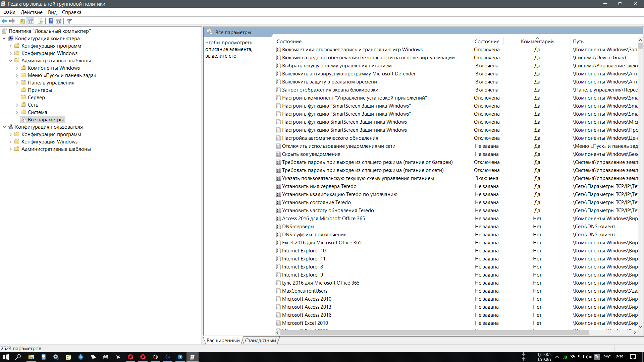The image size is (644, 362).
Task: Select Internet Explorer 11 policy row
Action: pyautogui.click(x=304, y=259)
